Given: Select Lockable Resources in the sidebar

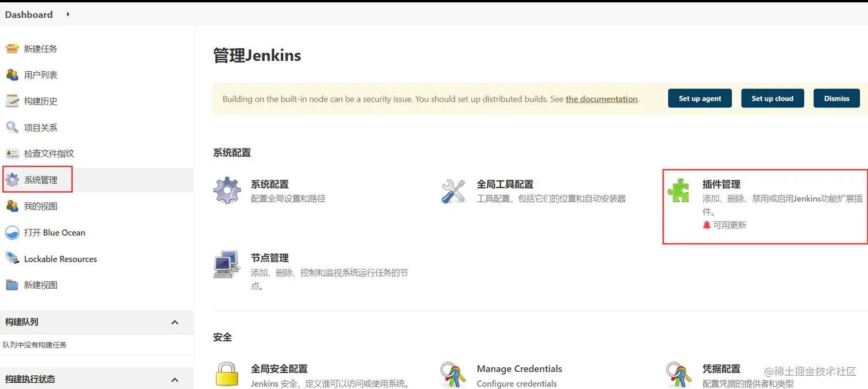Looking at the screenshot, I should (60, 259).
